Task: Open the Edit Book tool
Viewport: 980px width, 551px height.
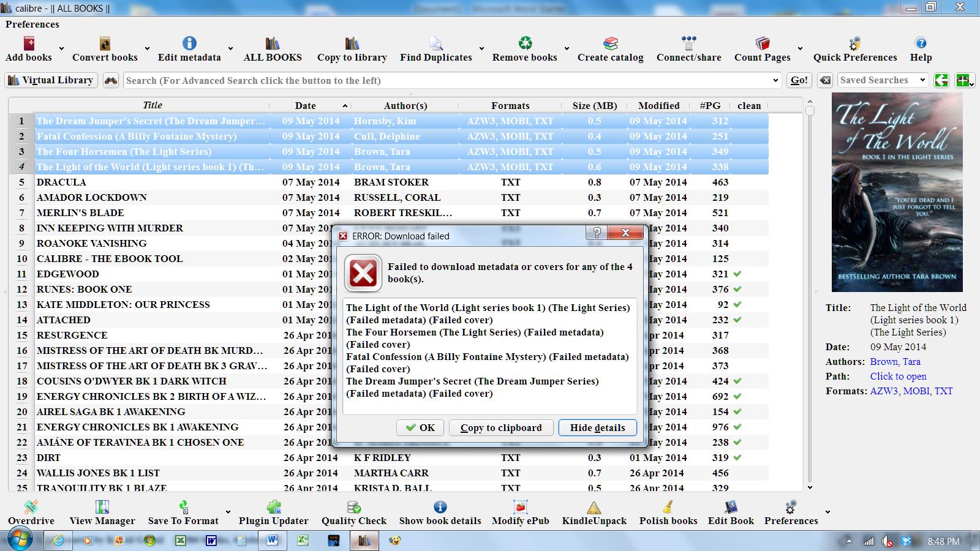Action: click(731, 507)
